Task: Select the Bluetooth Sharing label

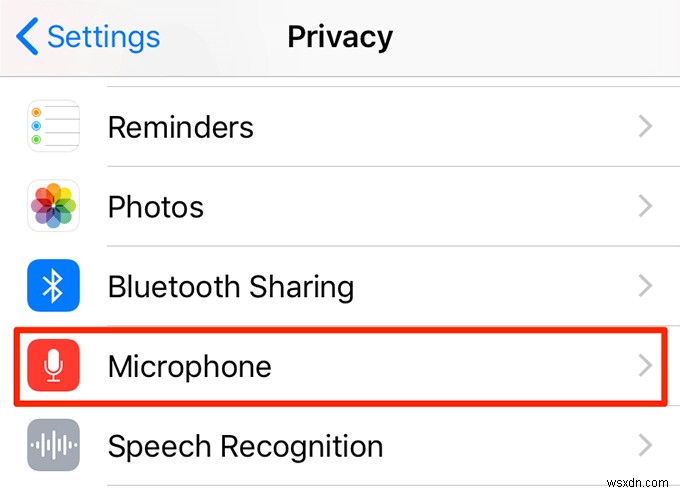Action: [x=230, y=287]
